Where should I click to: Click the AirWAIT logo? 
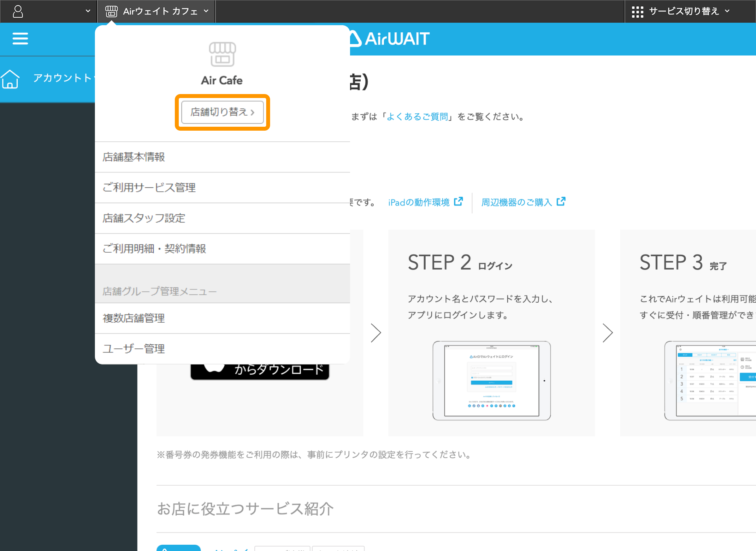pyautogui.click(x=389, y=39)
